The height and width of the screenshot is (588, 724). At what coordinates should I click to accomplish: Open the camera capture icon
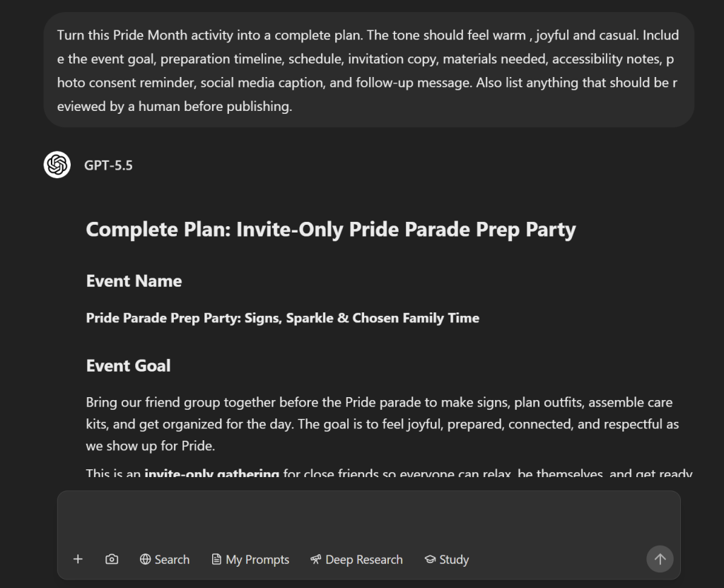pyautogui.click(x=112, y=560)
